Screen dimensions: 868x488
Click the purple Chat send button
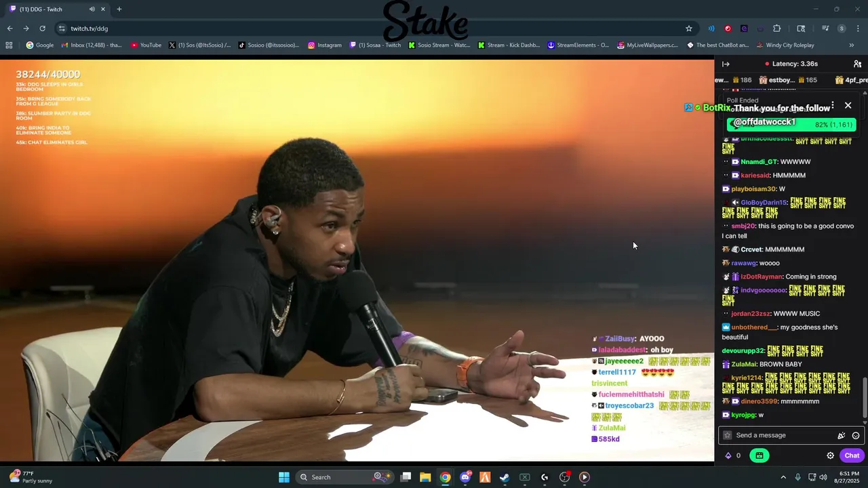click(852, 455)
